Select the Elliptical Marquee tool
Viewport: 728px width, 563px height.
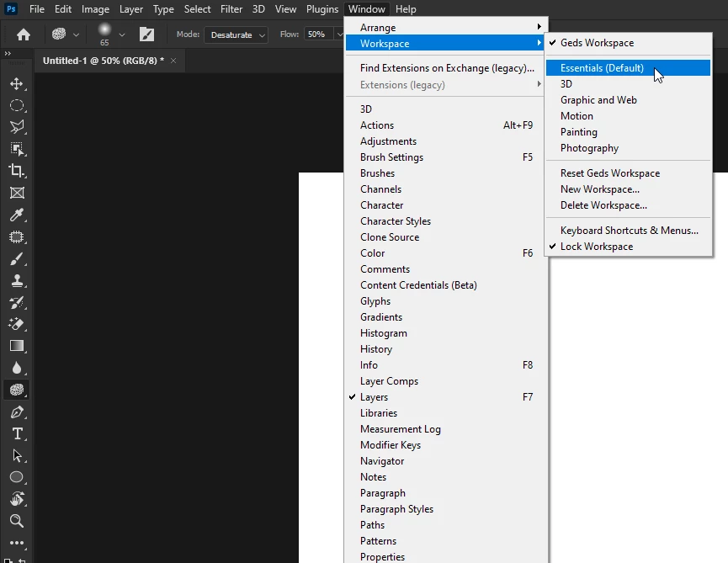pyautogui.click(x=17, y=105)
